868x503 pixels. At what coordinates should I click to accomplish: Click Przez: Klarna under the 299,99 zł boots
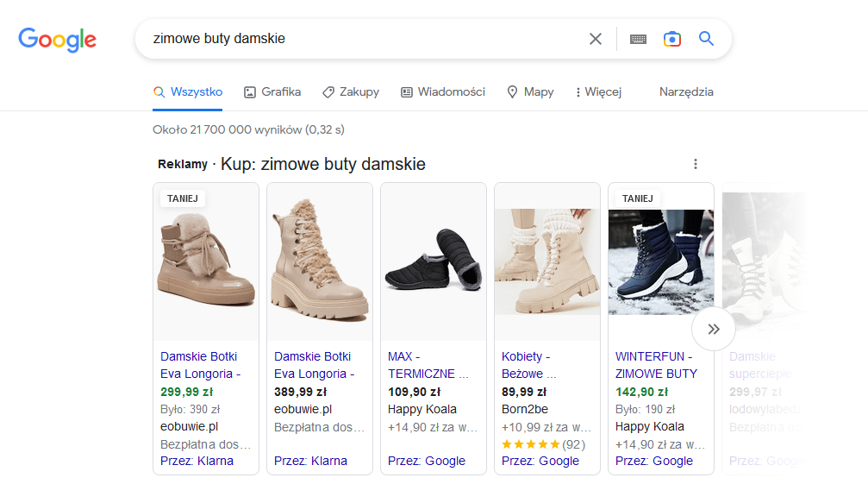197,461
